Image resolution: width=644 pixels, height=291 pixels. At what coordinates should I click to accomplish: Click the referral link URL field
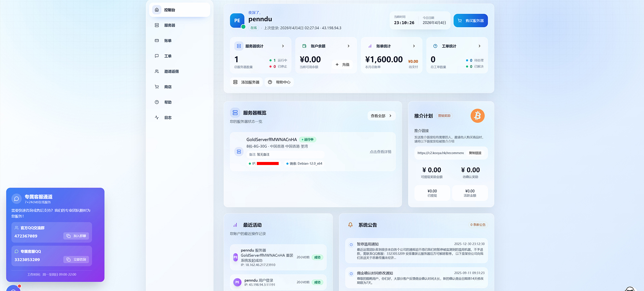pyautogui.click(x=440, y=153)
